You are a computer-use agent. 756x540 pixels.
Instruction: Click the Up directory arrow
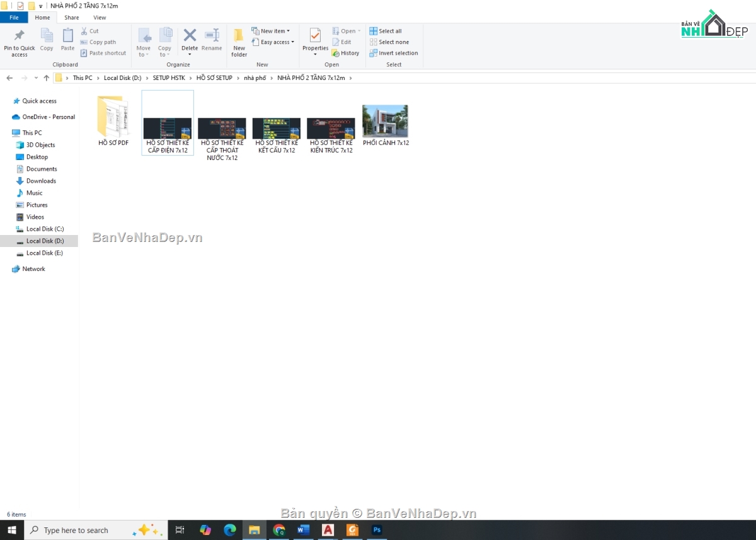46,78
